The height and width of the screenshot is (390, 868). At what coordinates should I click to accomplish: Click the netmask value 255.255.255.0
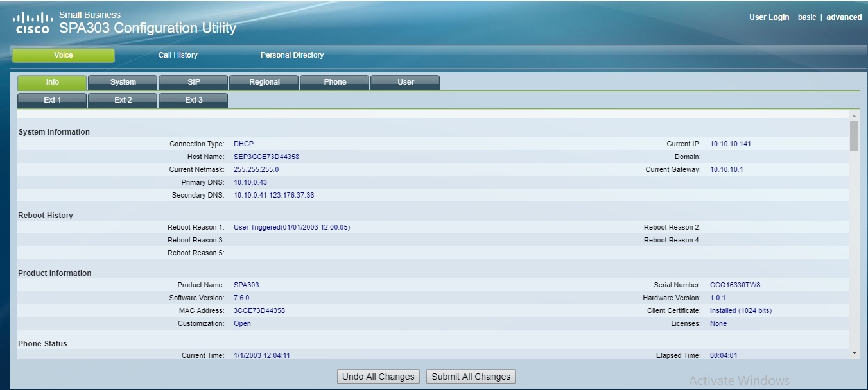[x=256, y=169]
